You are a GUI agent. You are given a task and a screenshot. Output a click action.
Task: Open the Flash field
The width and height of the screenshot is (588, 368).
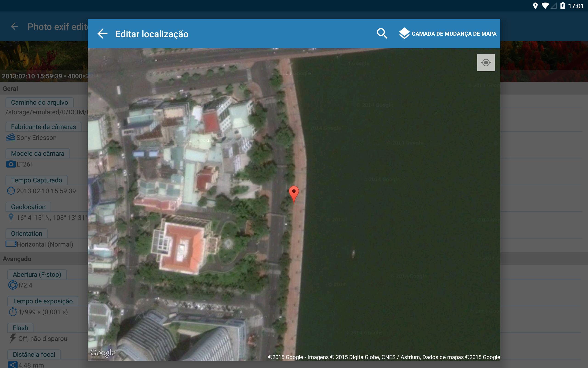[20, 328]
